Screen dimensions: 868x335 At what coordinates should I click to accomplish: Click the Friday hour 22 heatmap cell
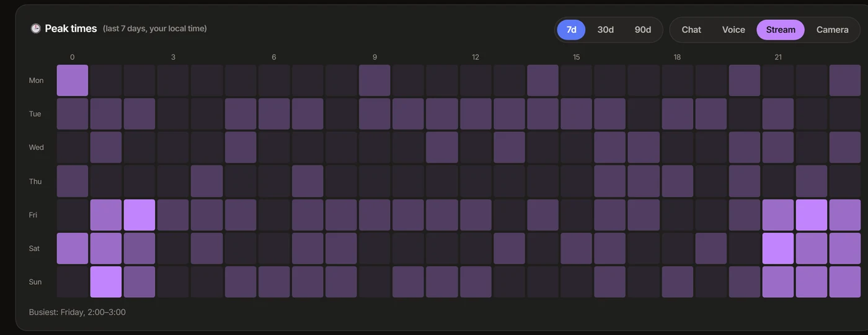(x=812, y=215)
